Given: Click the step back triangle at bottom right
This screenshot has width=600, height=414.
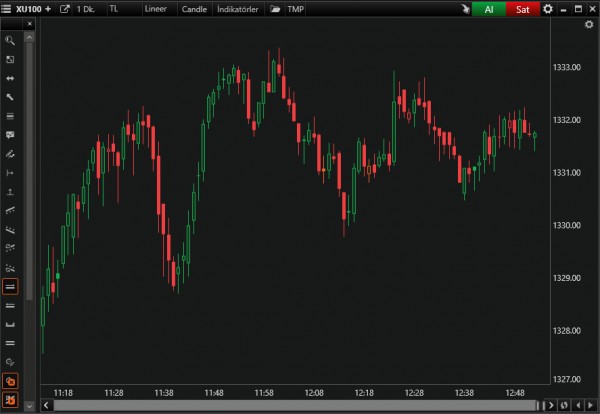Looking at the screenshot, I should pyautogui.click(x=578, y=405).
